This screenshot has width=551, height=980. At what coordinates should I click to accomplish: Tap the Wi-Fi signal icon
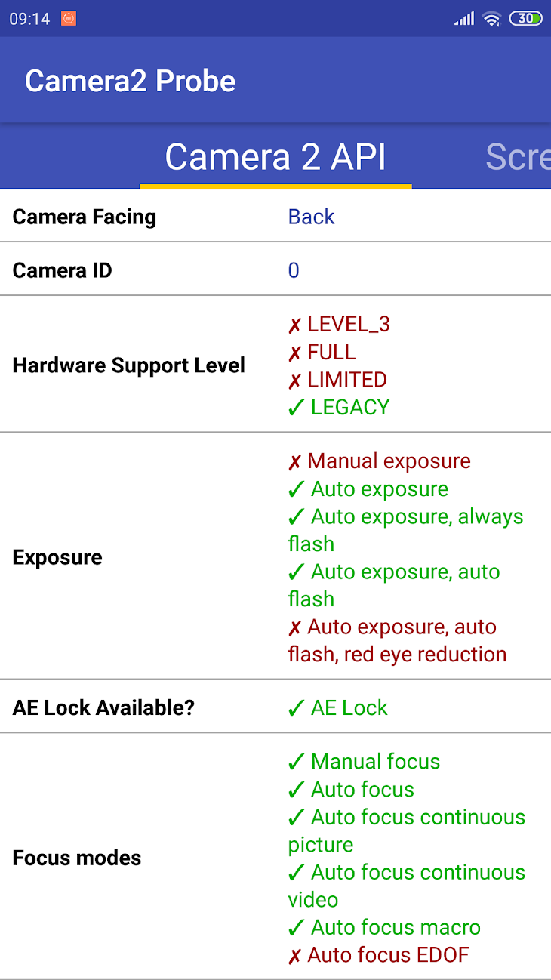tap(492, 19)
